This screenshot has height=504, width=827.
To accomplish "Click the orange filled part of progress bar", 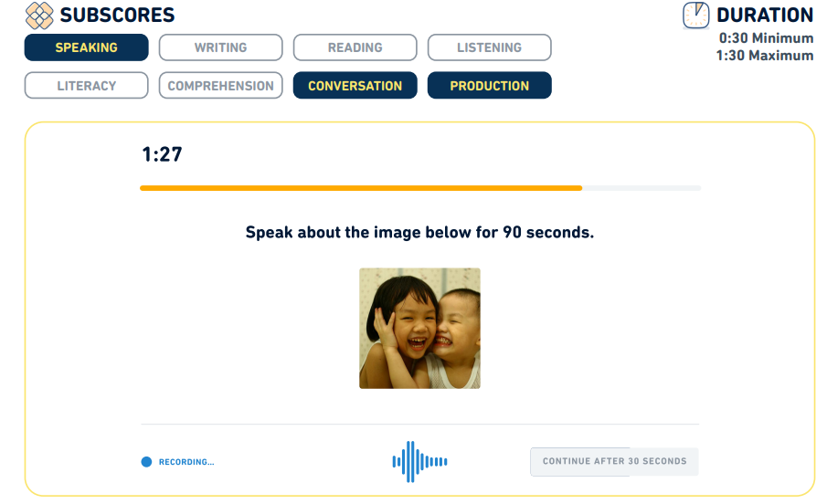I will (x=361, y=188).
